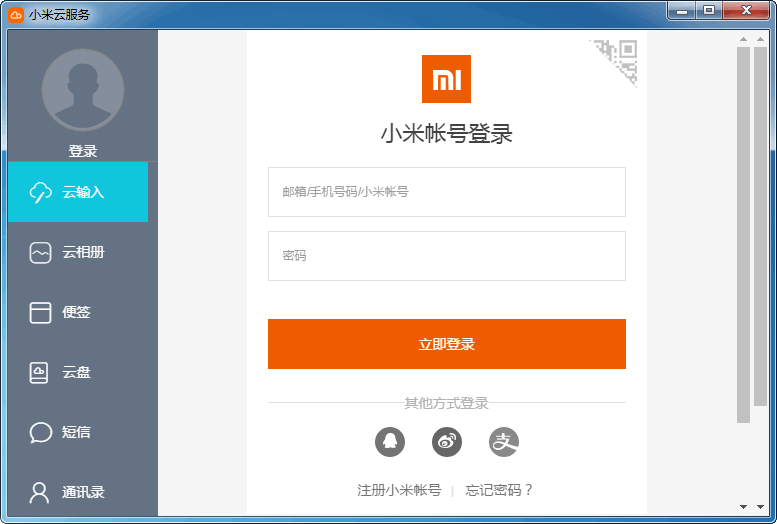This screenshot has width=777, height=524.
Task: Click the inner scrollbar up arrow
Action: [x=743, y=39]
